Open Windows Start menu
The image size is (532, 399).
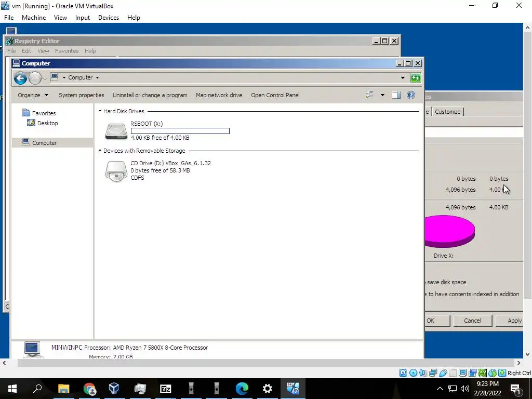pos(12,389)
